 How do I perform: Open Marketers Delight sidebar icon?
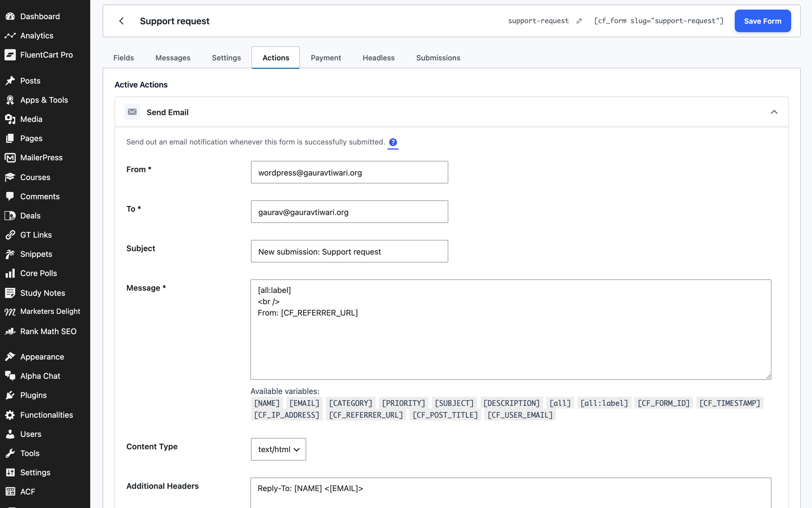(x=10, y=312)
